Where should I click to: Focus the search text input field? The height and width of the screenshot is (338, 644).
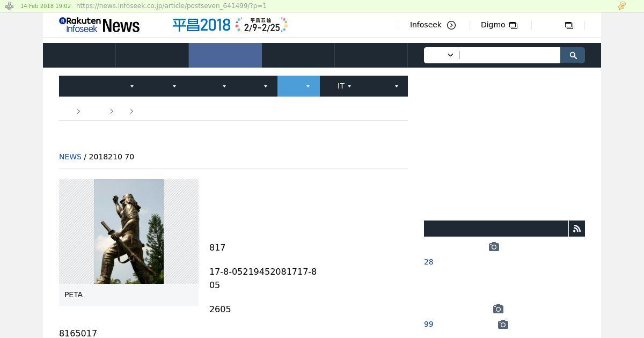[x=509, y=55]
